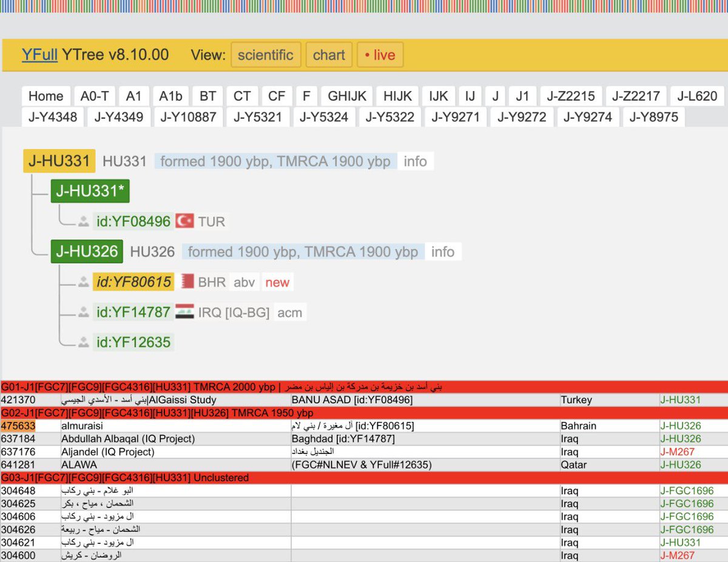Open sample id:YF80615
Viewport: 728px width, 562px height.
click(133, 282)
